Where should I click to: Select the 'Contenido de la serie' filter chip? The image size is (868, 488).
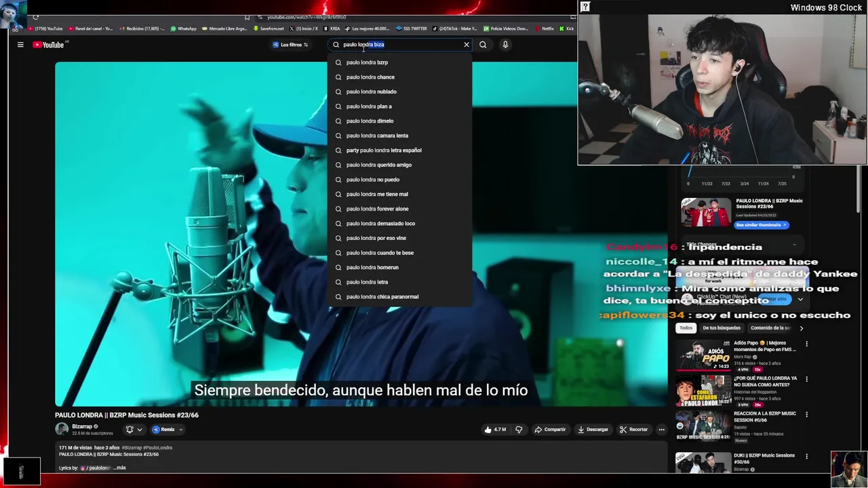coord(770,328)
